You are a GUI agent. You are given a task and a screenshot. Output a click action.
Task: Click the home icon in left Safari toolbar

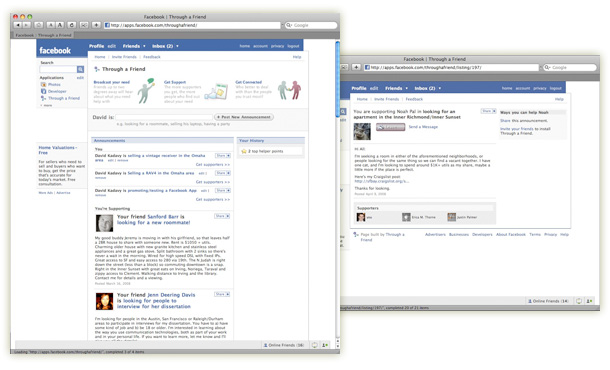39,25
